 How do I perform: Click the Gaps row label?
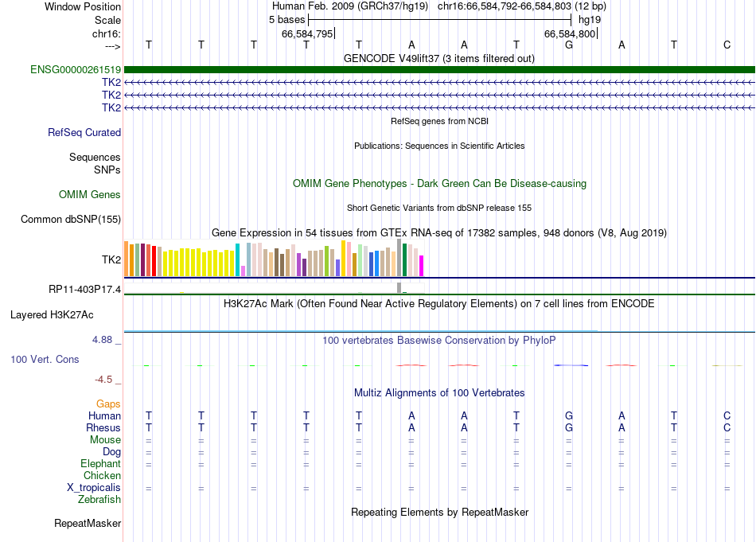point(108,404)
